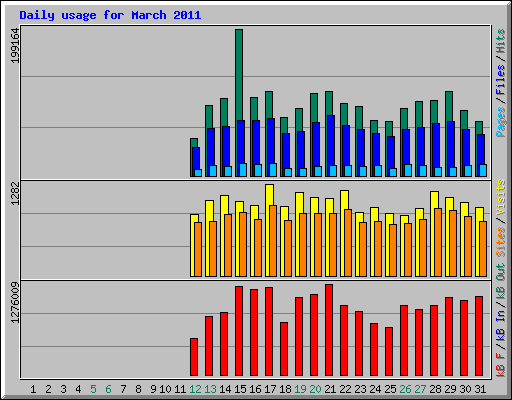Click the orange sites bar for day 22
Image resolution: width=512 pixels, height=400 pixels.
point(348,243)
